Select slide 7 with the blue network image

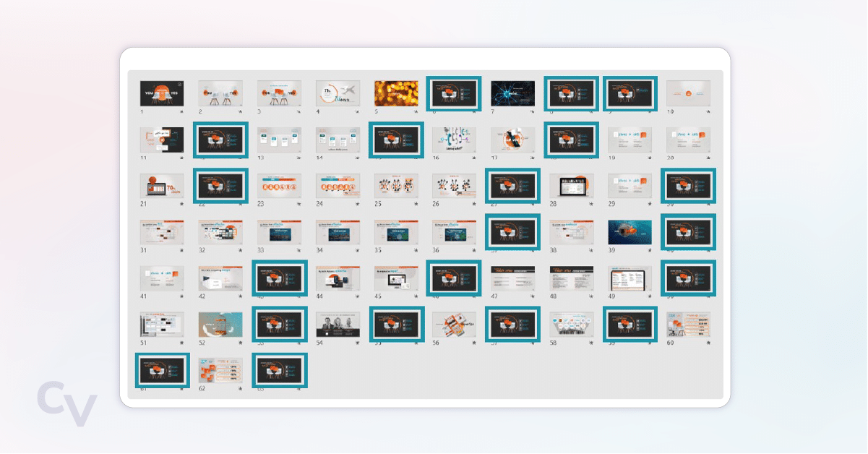coord(512,93)
